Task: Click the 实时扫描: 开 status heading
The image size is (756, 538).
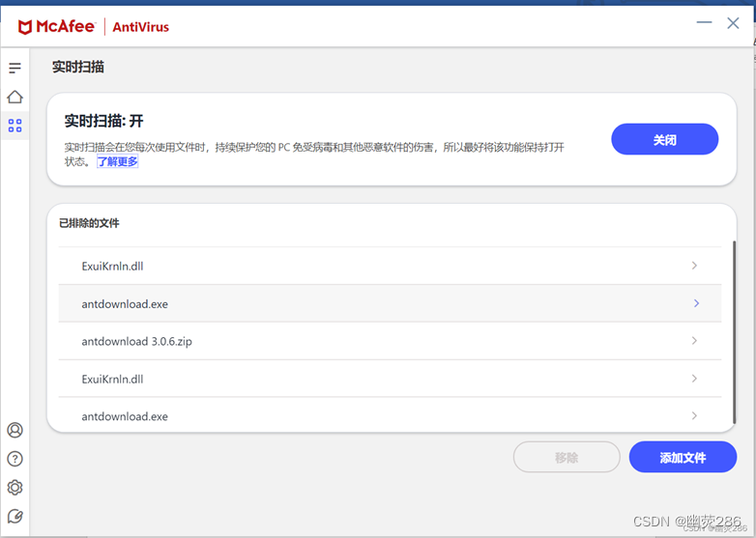Action: coord(104,121)
